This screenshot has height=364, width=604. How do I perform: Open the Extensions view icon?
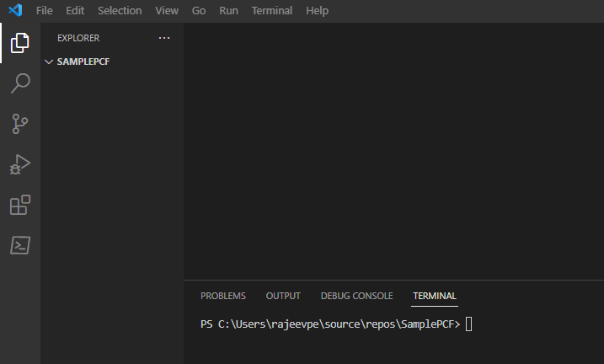coord(20,205)
